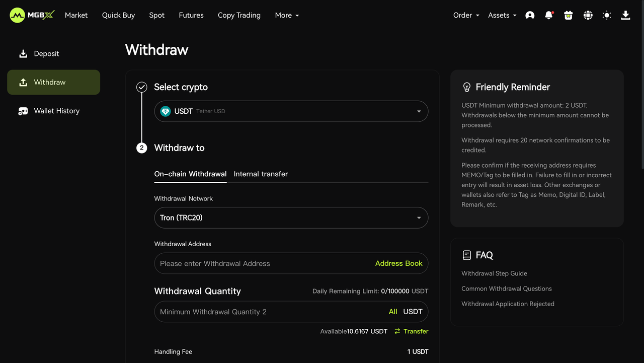Toggle light theme with sun icon
Screen dimensions: 644x363
click(x=607, y=16)
